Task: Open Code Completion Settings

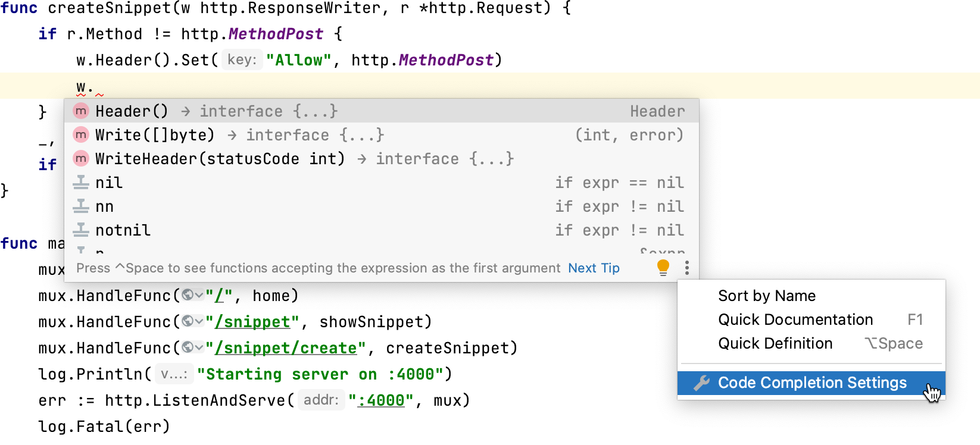Action: [812, 383]
